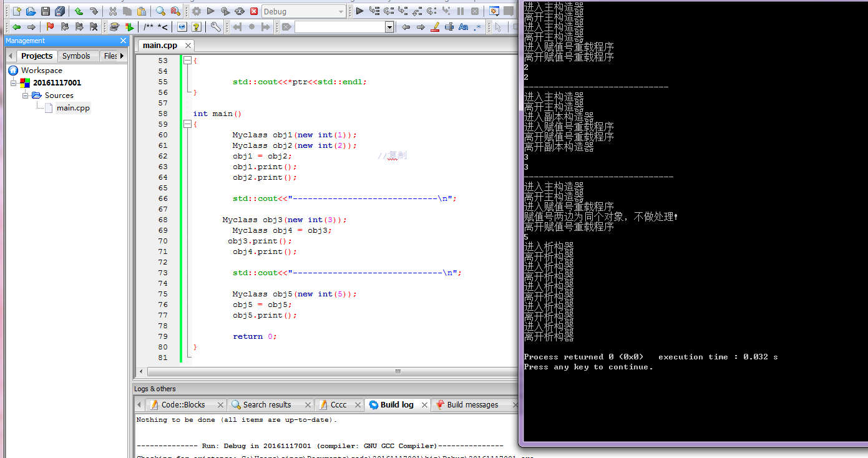This screenshot has width=868, height=458.
Task: Collapse the 20161117001 project node
Action: point(13,82)
